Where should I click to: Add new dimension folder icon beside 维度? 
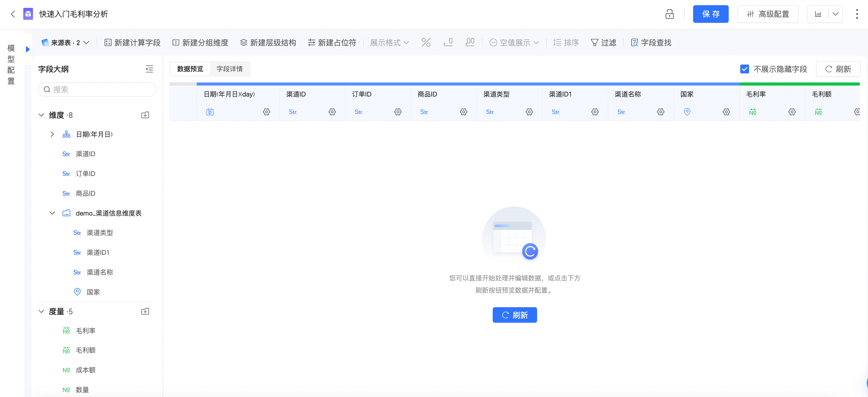coord(145,115)
